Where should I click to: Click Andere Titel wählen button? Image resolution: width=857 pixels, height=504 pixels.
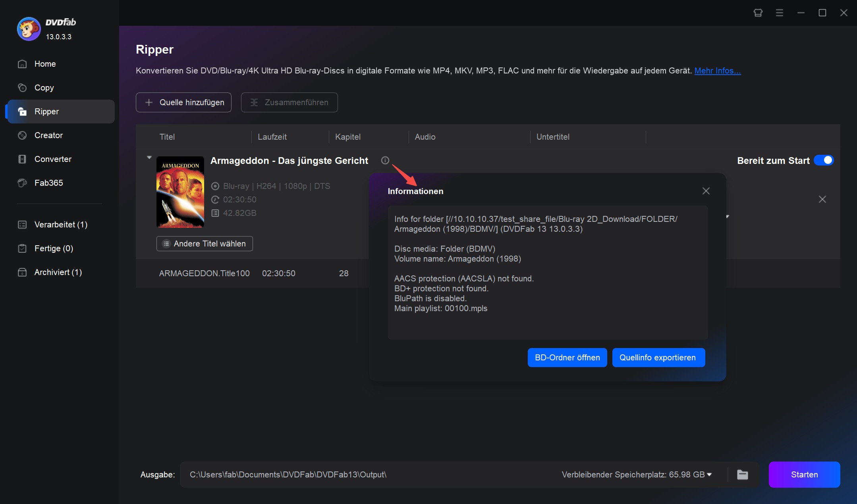tap(205, 244)
